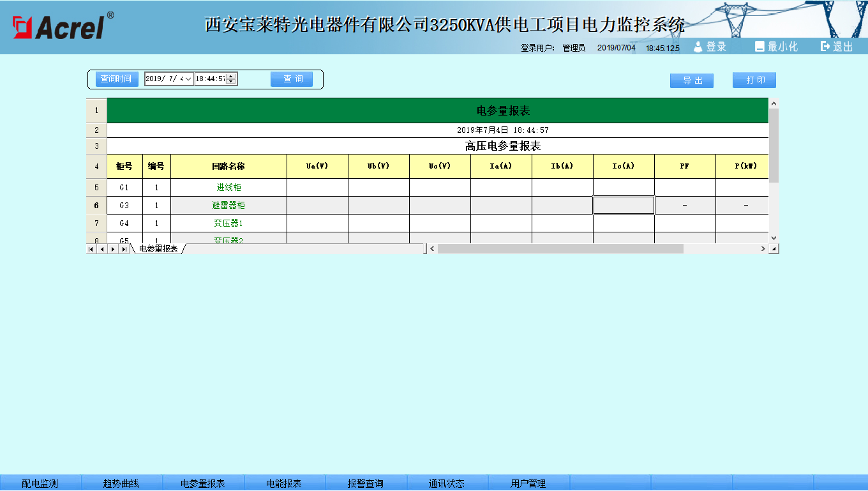
Task: Click the 退出 exit button in header
Action: tap(837, 47)
